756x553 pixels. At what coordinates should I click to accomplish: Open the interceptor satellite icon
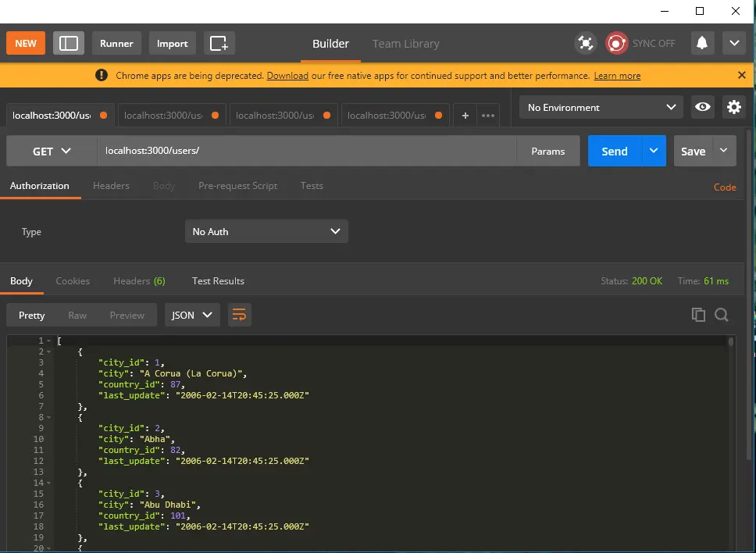coord(585,44)
